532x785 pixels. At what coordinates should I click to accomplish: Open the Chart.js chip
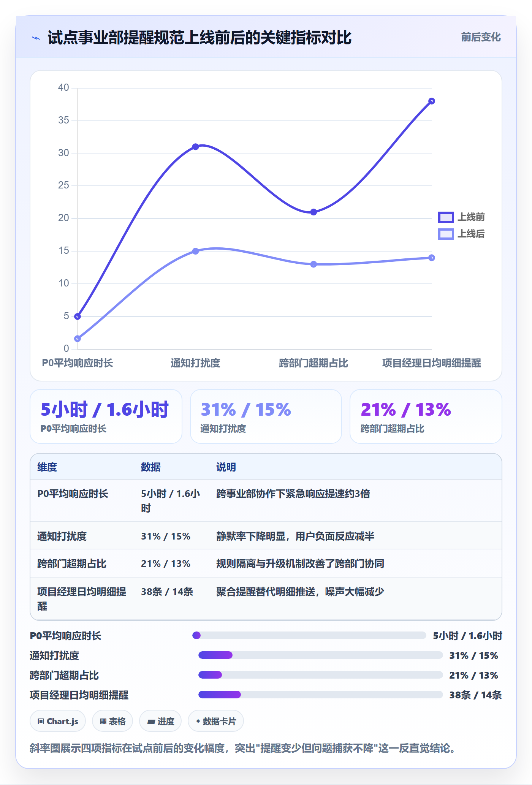[58, 721]
